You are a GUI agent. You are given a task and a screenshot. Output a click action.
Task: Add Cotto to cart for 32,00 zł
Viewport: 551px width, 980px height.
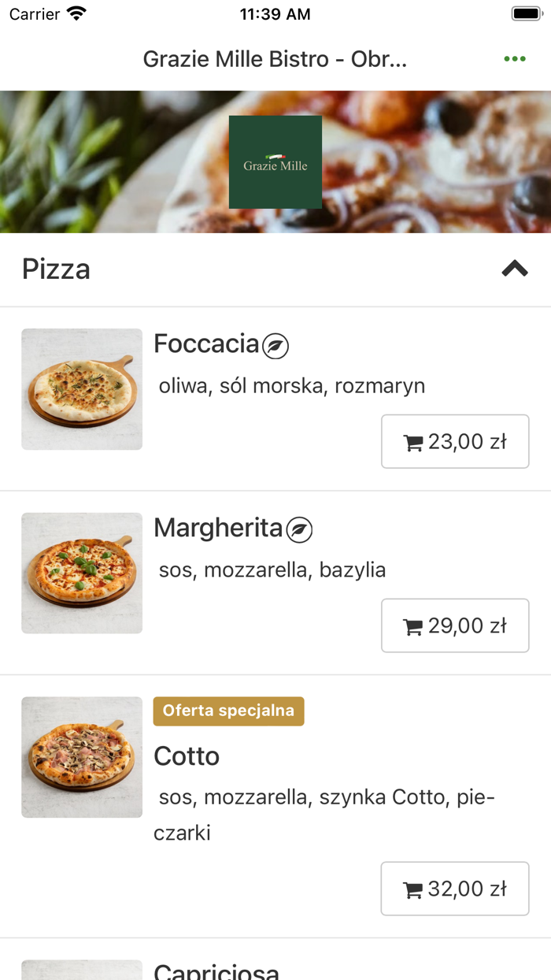[455, 889]
